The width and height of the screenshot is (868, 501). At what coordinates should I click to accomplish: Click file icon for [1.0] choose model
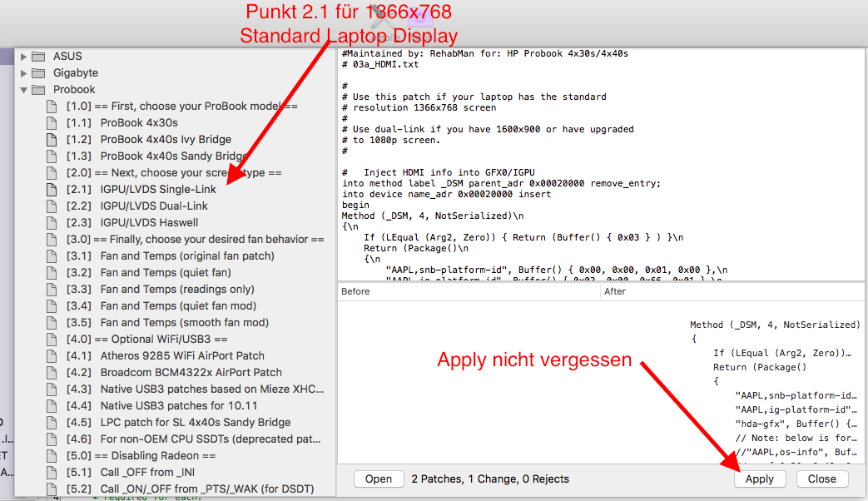tap(52, 107)
